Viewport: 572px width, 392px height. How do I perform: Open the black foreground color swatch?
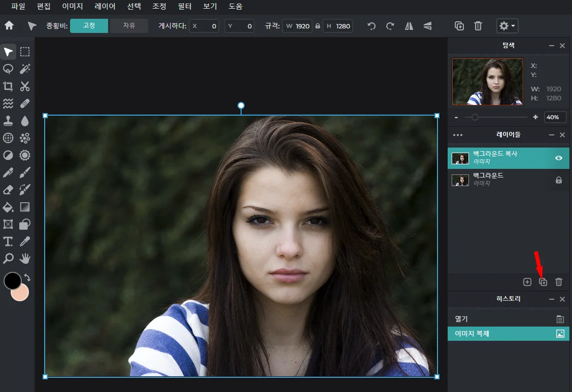pos(12,281)
